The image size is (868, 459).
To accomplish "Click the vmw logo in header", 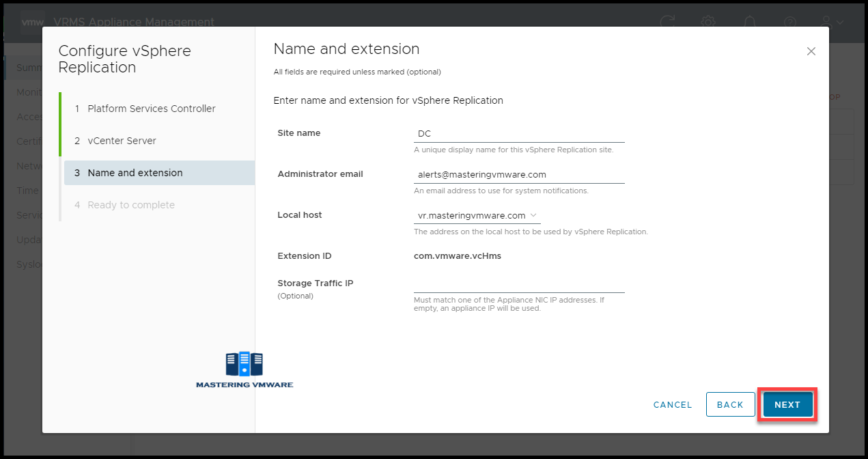I will [32, 22].
